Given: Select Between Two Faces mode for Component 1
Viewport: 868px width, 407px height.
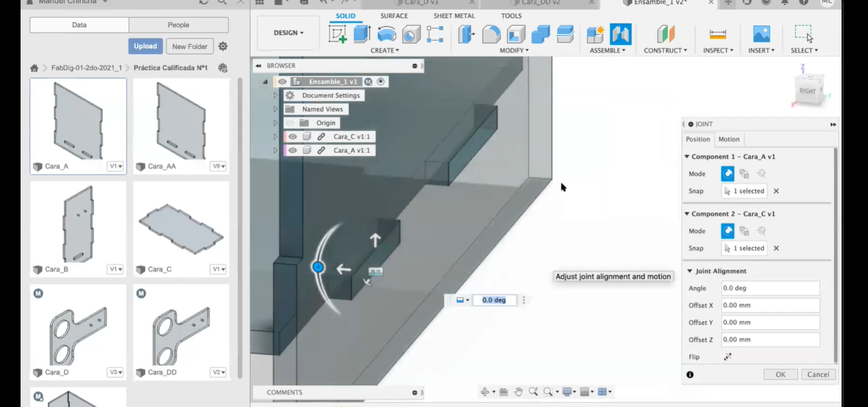Looking at the screenshot, I should (x=744, y=173).
